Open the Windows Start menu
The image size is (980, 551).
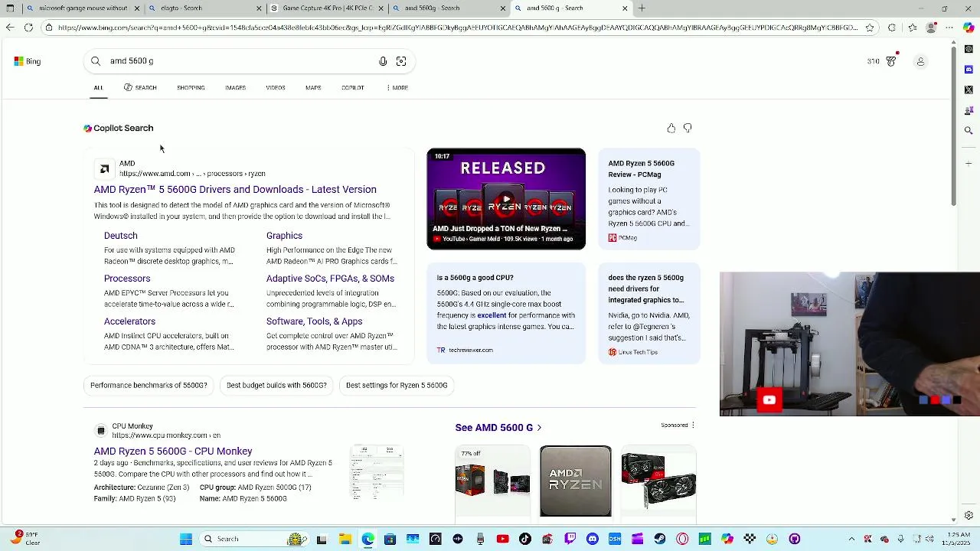coord(186,539)
